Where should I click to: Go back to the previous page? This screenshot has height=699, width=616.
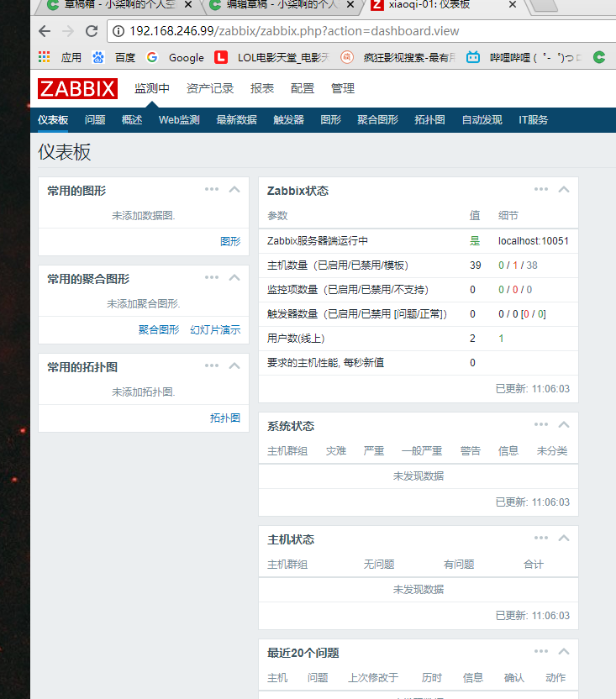[45, 31]
